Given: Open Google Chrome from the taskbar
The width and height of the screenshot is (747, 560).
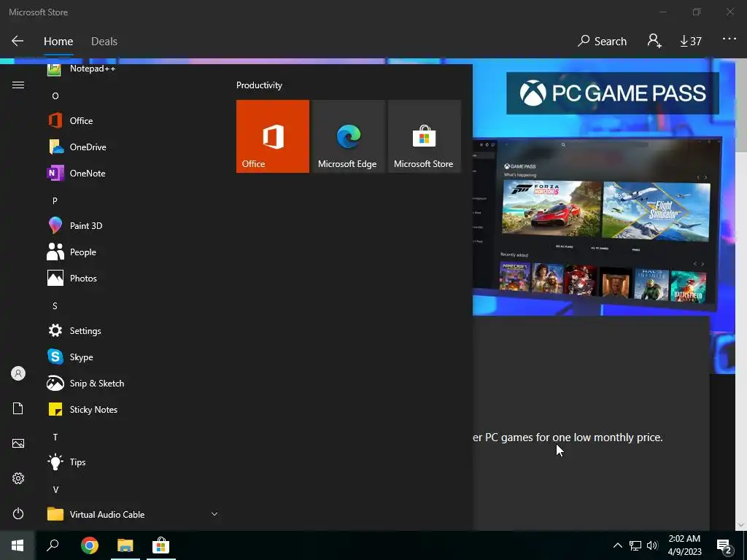Looking at the screenshot, I should tap(90, 545).
